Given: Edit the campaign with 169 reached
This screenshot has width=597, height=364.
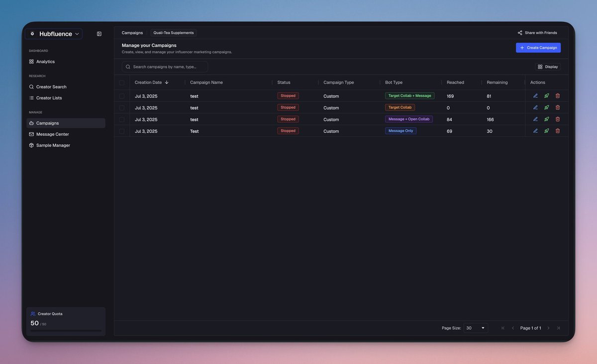Looking at the screenshot, I should click(x=535, y=96).
